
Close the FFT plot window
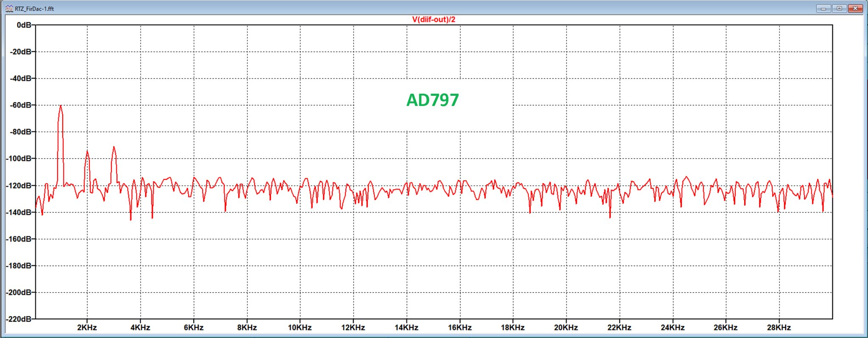[855, 8]
